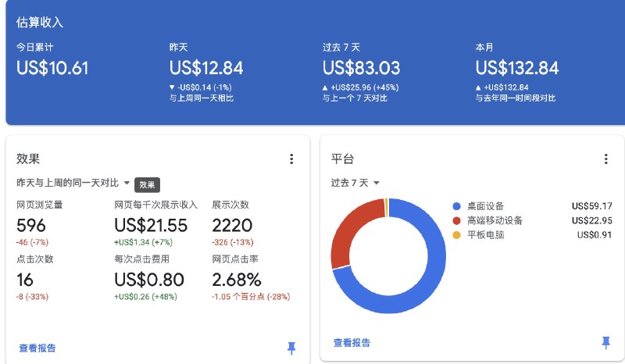Open 查看报告 link in 效果 card

point(37,348)
